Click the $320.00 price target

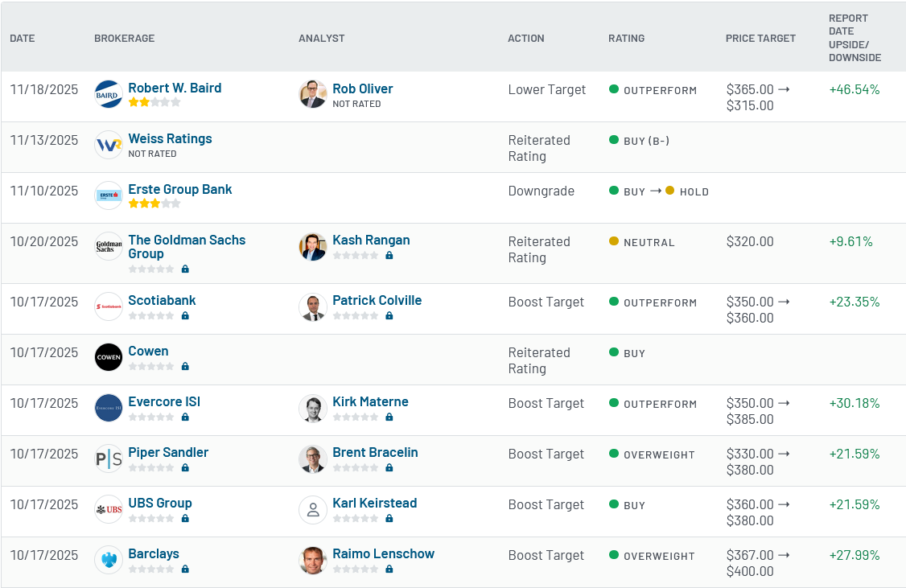tap(749, 241)
